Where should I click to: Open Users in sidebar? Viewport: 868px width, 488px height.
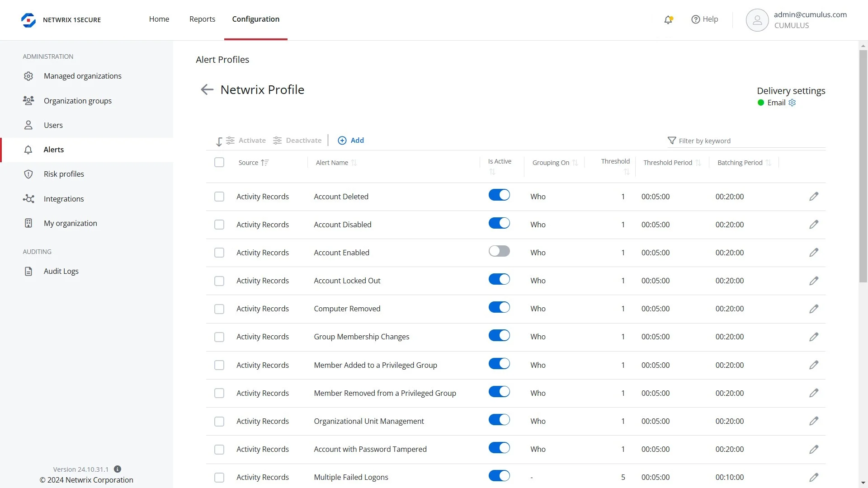(87, 125)
